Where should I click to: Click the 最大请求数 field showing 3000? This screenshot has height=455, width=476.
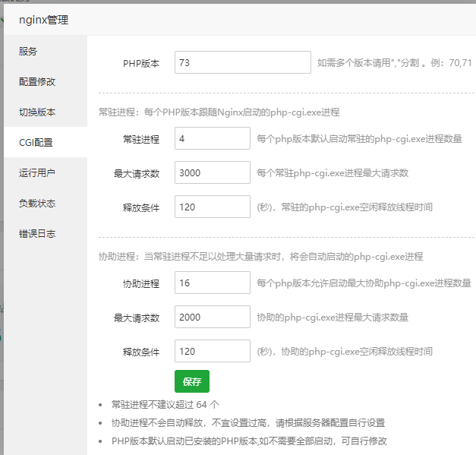point(213,172)
